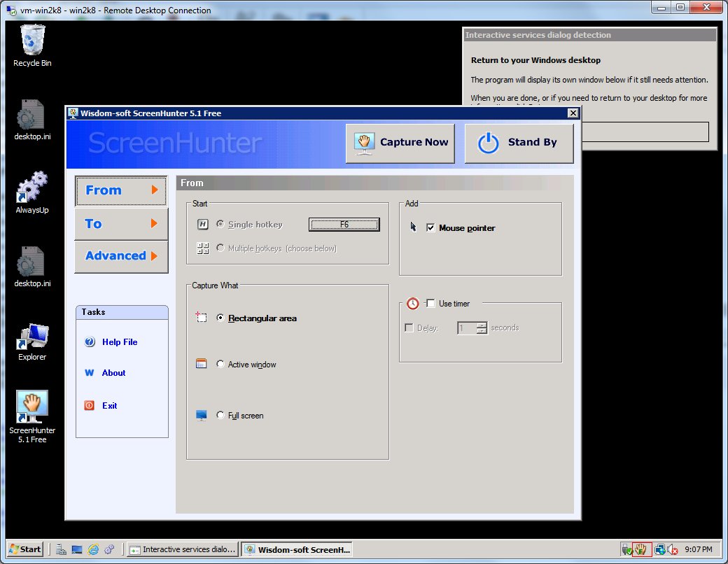The image size is (728, 564).
Task: Select the lower desktop.ini file icon below AlwaysUp
Action: click(x=31, y=261)
